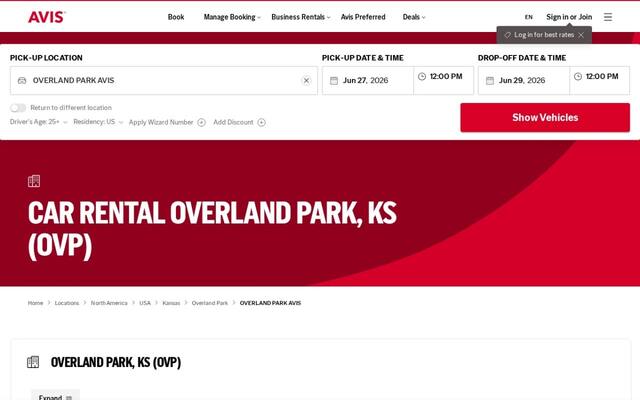Viewport: 640px width, 400px height.
Task: Clear the pick-up location field
Action: pyautogui.click(x=306, y=81)
